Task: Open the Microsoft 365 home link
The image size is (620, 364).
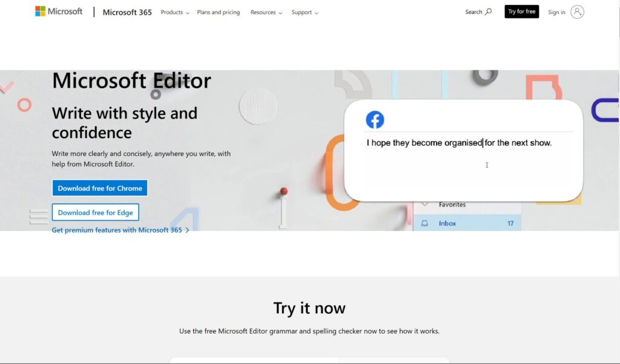Action: click(127, 12)
